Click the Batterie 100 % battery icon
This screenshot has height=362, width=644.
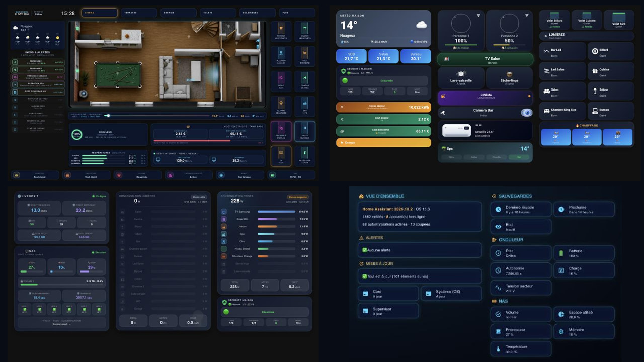coord(561,253)
